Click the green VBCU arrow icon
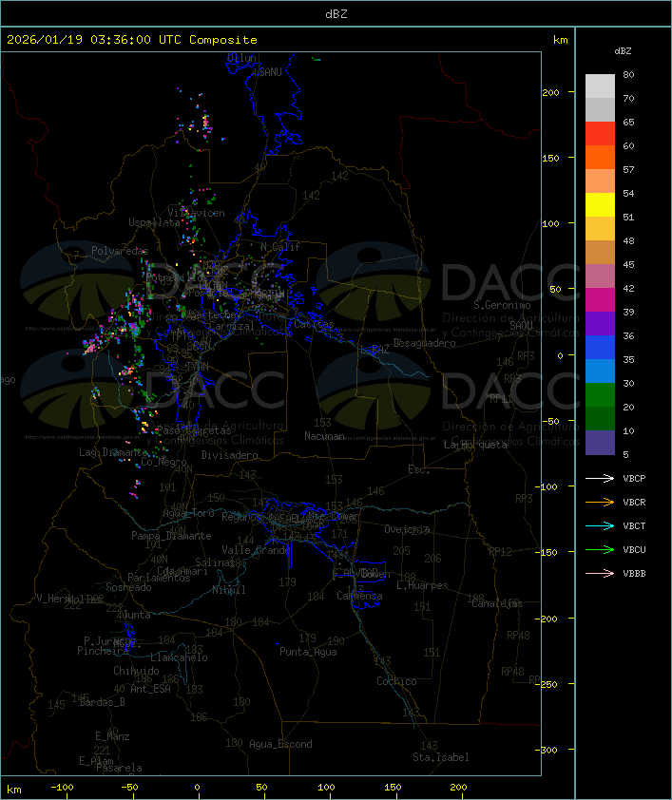Viewport: 672px width, 800px height. pyautogui.click(x=600, y=550)
